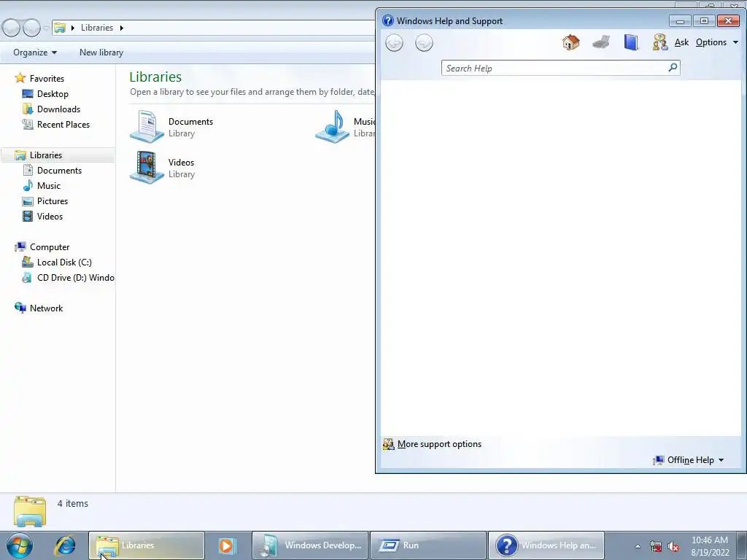This screenshot has height=560, width=747.
Task: Switch to Windows Help taskbar button
Action: click(546, 545)
